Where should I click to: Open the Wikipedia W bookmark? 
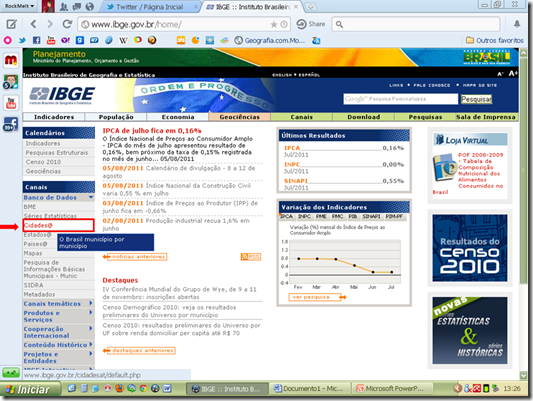point(123,40)
